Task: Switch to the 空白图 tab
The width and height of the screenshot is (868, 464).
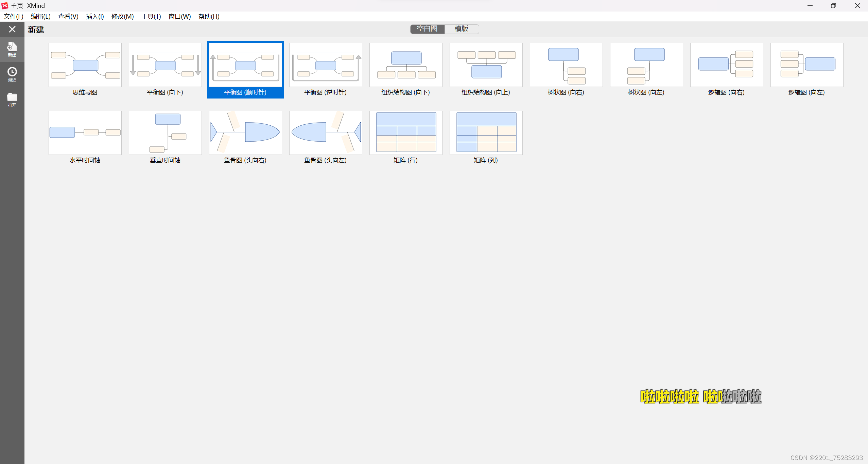Action: coord(427,29)
